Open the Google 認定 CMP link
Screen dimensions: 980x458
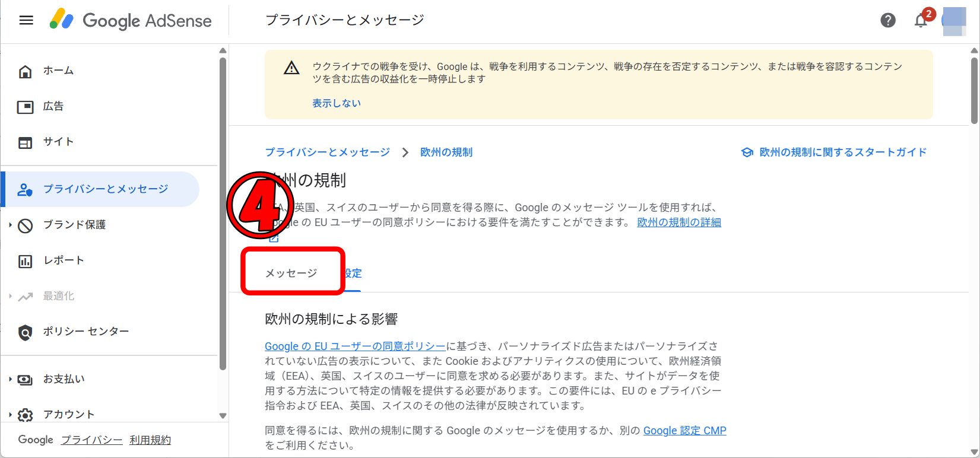point(685,431)
